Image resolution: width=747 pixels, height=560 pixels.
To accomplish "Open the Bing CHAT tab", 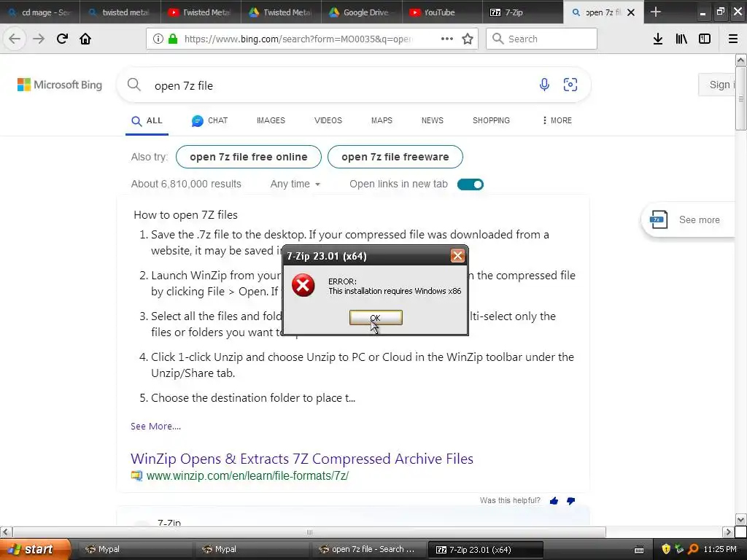I will tap(209, 120).
